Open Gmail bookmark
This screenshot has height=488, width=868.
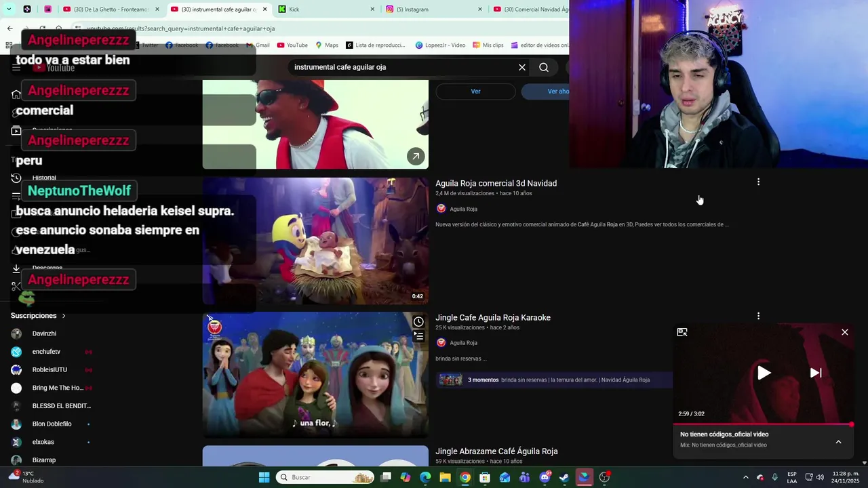[258, 45]
